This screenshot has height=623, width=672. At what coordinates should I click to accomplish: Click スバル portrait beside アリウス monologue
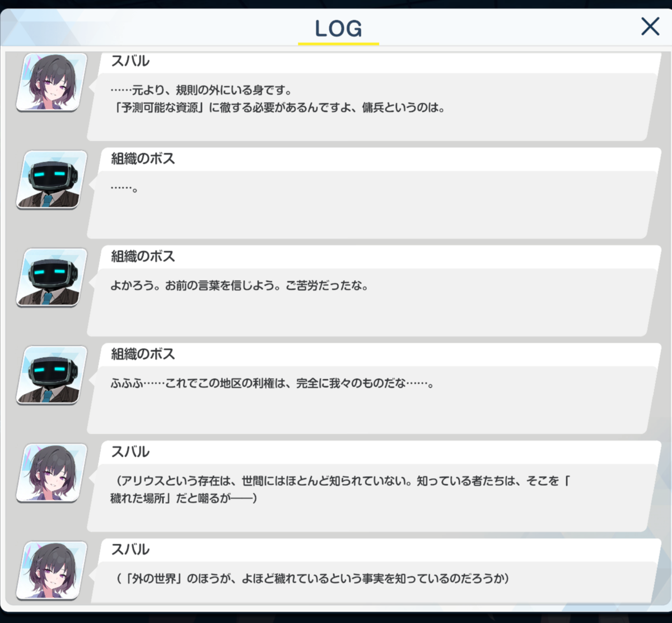pos(52,473)
